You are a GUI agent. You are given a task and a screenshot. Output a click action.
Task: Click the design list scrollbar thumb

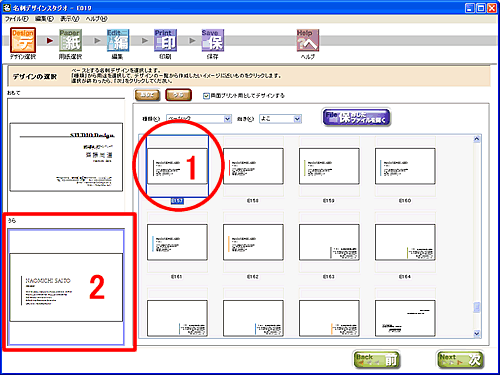click(x=477, y=307)
